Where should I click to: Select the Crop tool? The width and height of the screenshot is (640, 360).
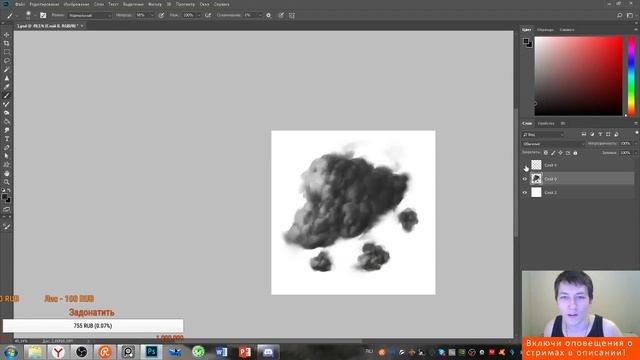pos(7,43)
